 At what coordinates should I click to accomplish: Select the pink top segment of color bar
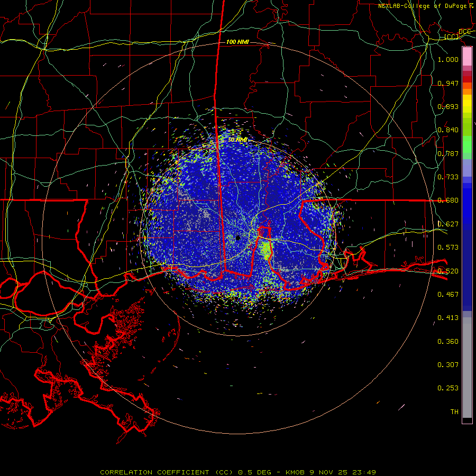(x=467, y=57)
